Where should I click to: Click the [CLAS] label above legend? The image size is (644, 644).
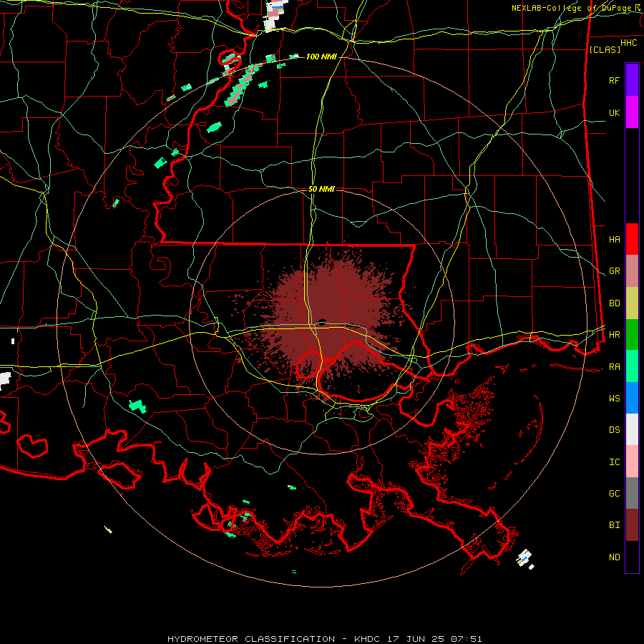click(605, 49)
